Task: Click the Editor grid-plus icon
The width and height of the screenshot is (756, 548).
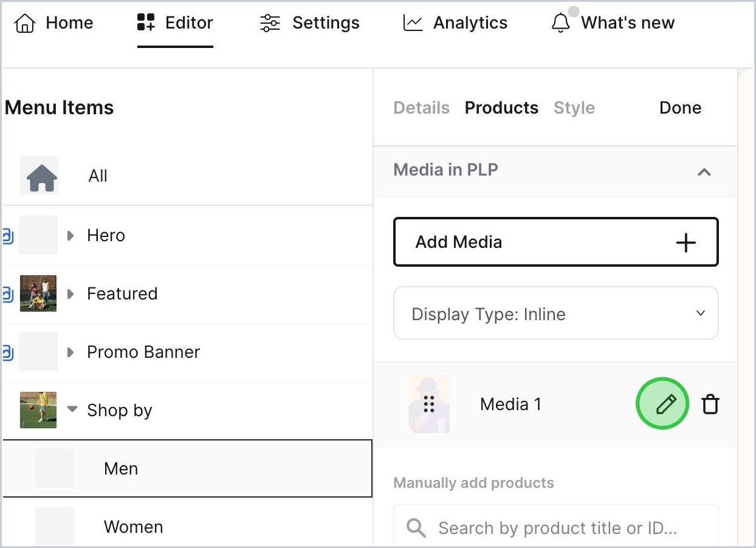Action: (x=146, y=23)
